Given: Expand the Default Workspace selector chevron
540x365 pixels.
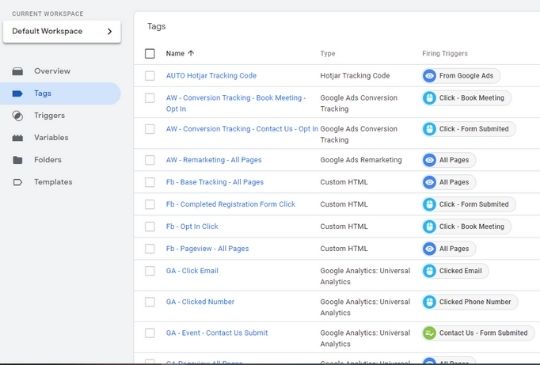Looking at the screenshot, I should pos(110,31).
